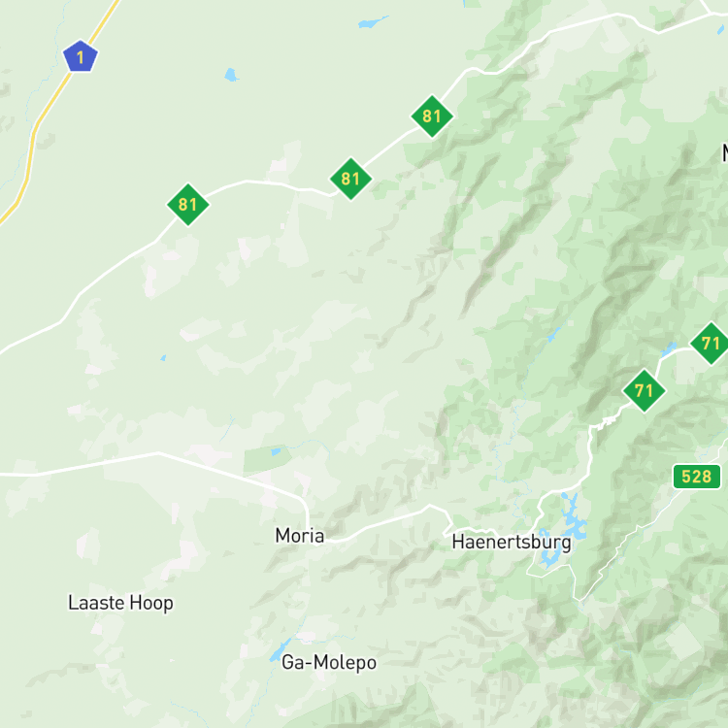Screen dimensions: 728x728
Task: Select the 81 shield at the mountain edge
Action: click(432, 116)
